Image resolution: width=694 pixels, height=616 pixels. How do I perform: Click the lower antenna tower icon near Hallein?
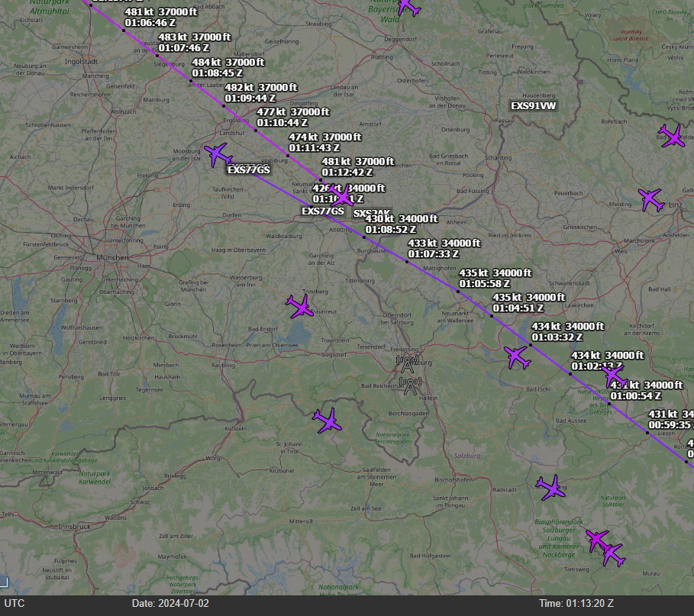tap(411, 387)
